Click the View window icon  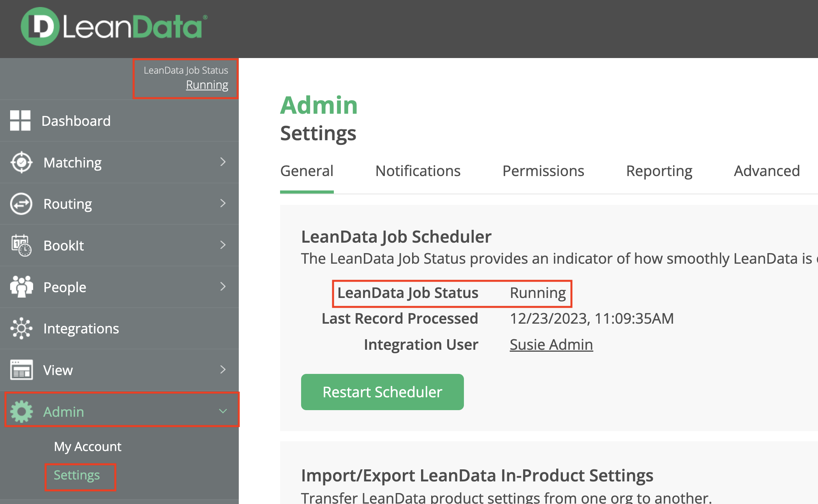pos(21,370)
